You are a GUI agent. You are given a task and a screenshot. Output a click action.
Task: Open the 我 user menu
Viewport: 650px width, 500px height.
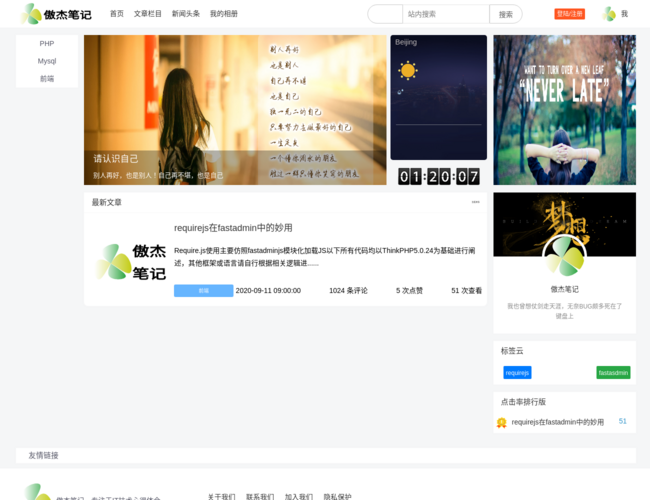point(624,14)
